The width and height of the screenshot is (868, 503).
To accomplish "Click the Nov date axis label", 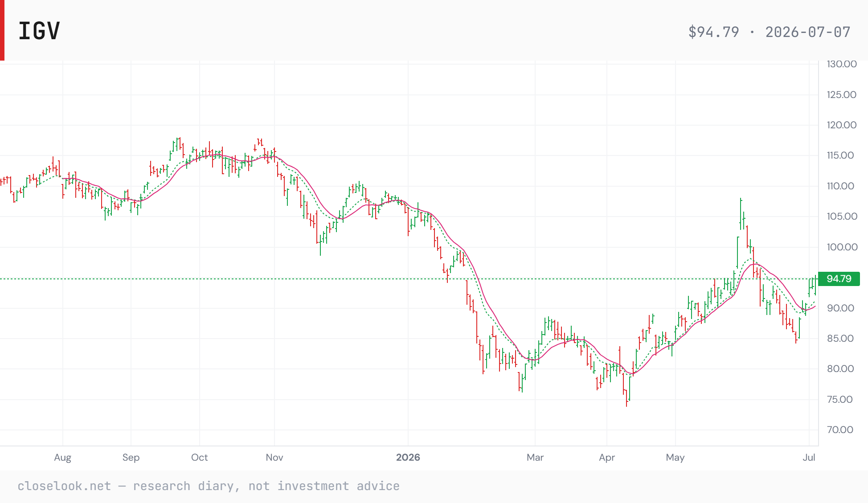I will click(274, 458).
